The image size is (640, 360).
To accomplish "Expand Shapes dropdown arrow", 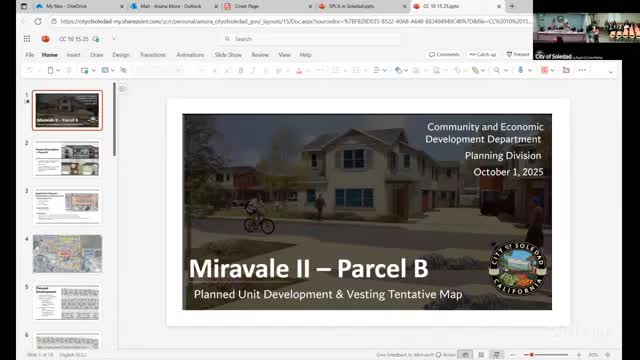I will coord(406,70).
